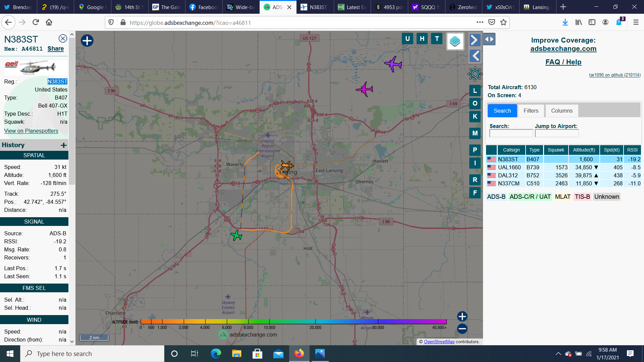Bookmark this page with star icon
The width and height of the screenshot is (644, 362).
pos(503,22)
